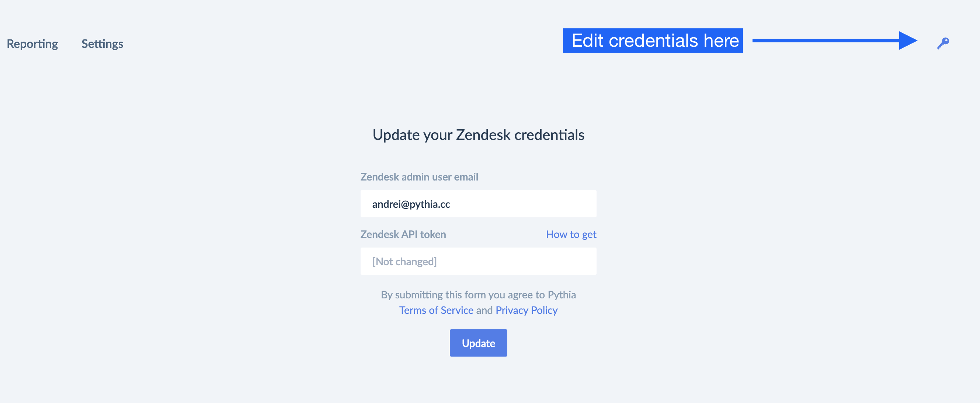The height and width of the screenshot is (403, 980).
Task: Open the Privacy Policy link
Action: pyautogui.click(x=527, y=310)
